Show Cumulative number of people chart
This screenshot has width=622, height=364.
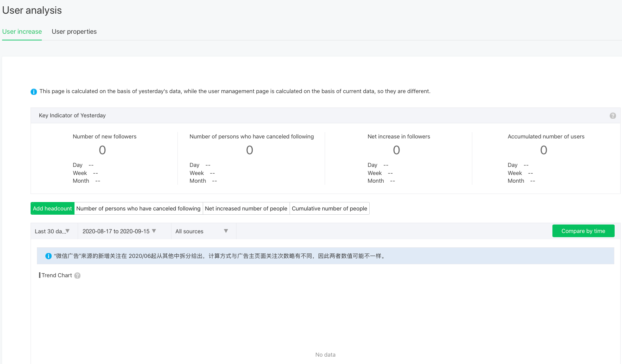(x=329, y=208)
